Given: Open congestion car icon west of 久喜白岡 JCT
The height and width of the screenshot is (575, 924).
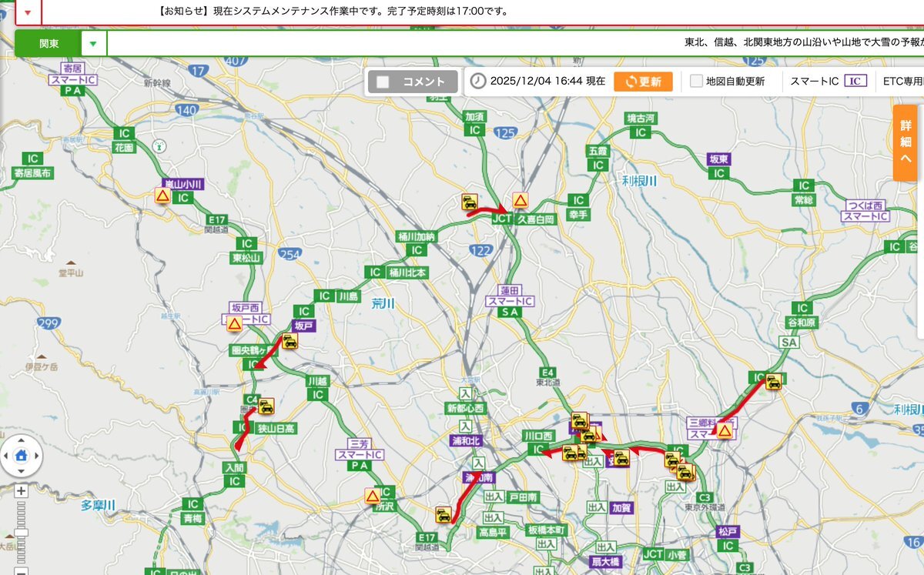Looking at the screenshot, I should coord(470,202).
